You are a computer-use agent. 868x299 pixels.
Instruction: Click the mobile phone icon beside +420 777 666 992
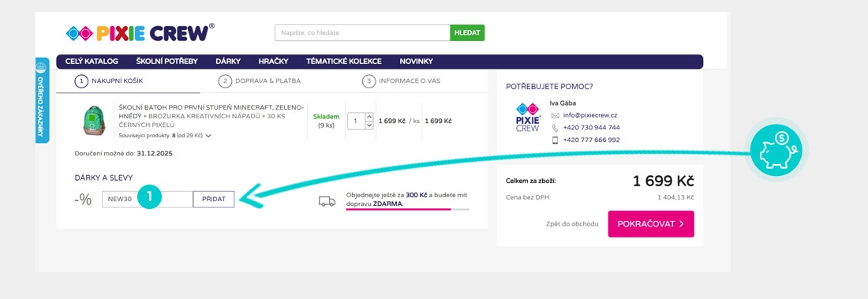556,140
